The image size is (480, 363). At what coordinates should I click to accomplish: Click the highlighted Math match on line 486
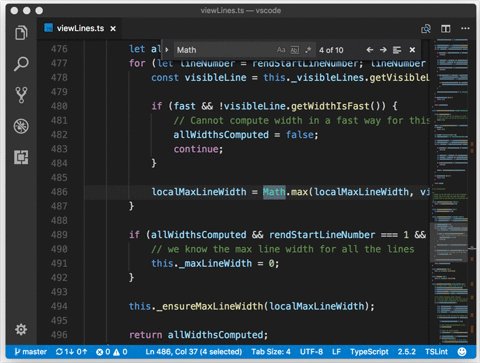click(x=274, y=192)
